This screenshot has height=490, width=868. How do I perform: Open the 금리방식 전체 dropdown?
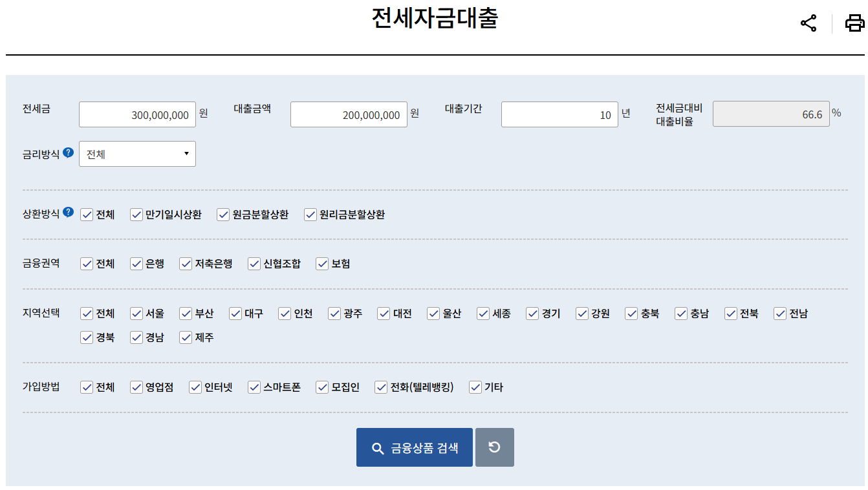pyautogui.click(x=137, y=154)
